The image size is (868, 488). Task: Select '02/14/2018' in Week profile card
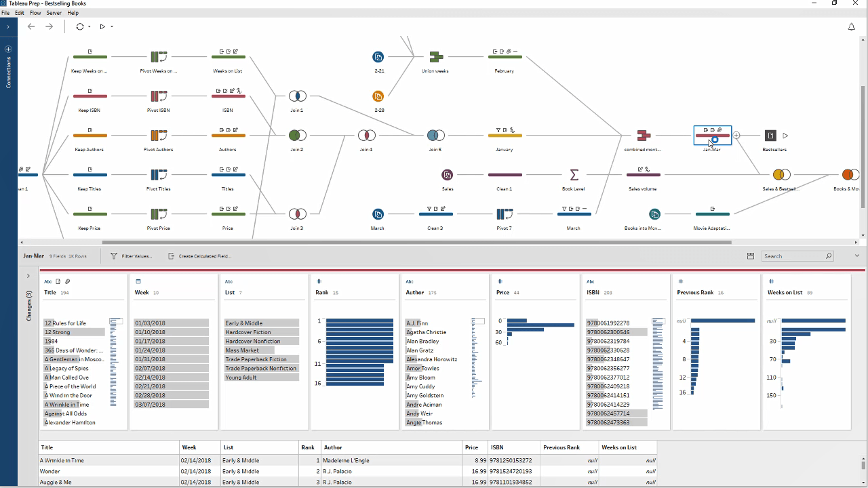point(172,378)
